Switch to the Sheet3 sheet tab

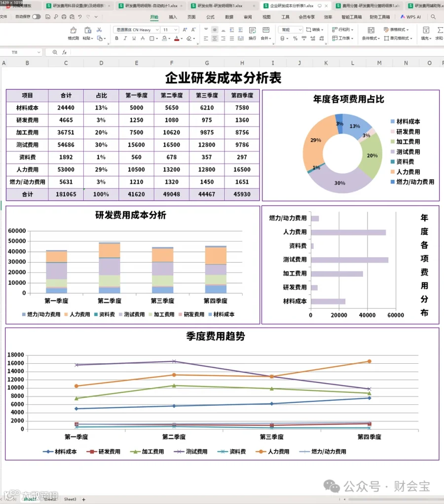[70, 500]
